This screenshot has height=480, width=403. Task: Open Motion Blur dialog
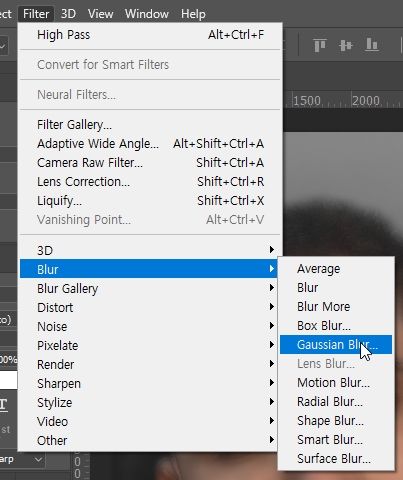[x=336, y=383]
